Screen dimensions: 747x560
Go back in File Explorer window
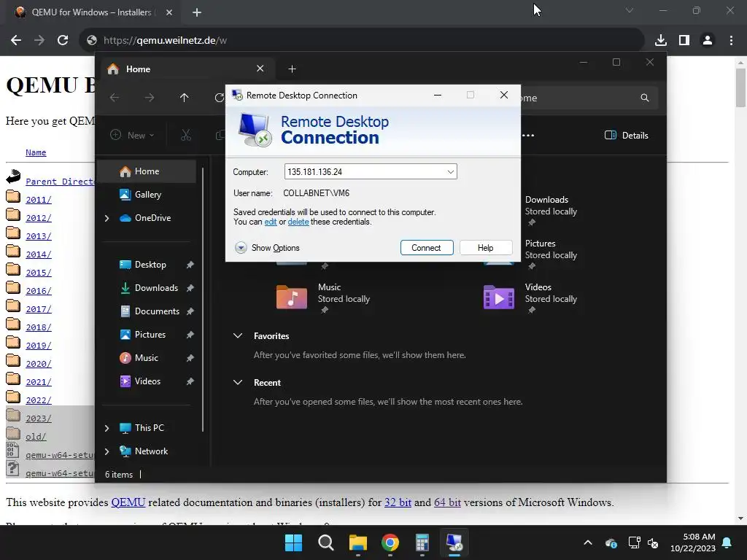click(115, 98)
